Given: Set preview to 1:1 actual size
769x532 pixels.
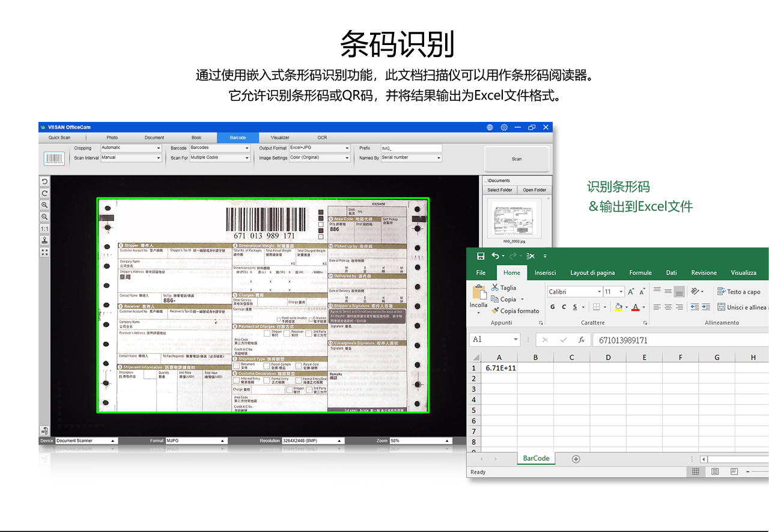Looking at the screenshot, I should [x=44, y=229].
